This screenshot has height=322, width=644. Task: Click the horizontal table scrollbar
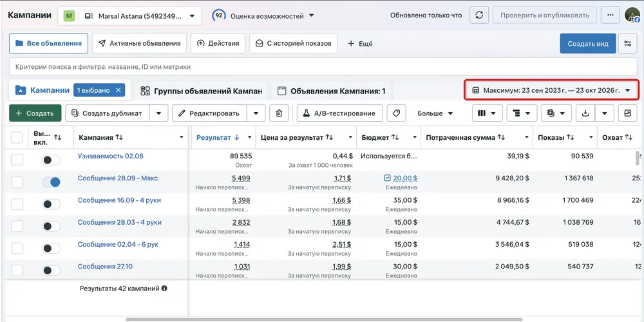324,319
